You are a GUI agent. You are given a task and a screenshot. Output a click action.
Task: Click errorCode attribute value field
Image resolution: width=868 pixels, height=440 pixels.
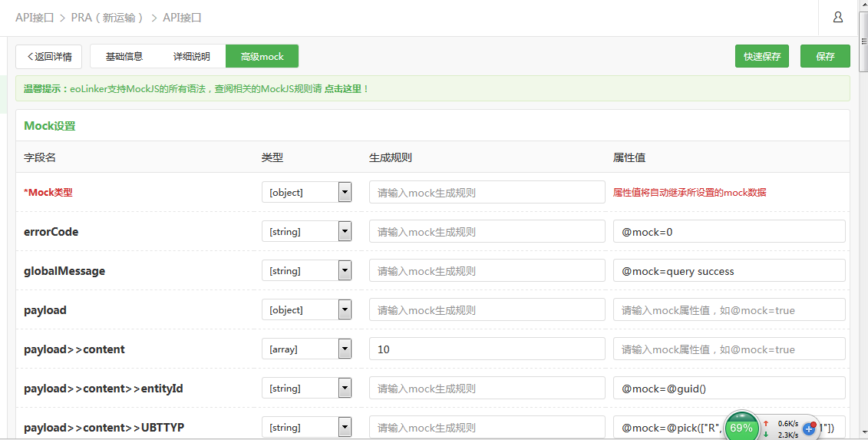click(x=729, y=232)
